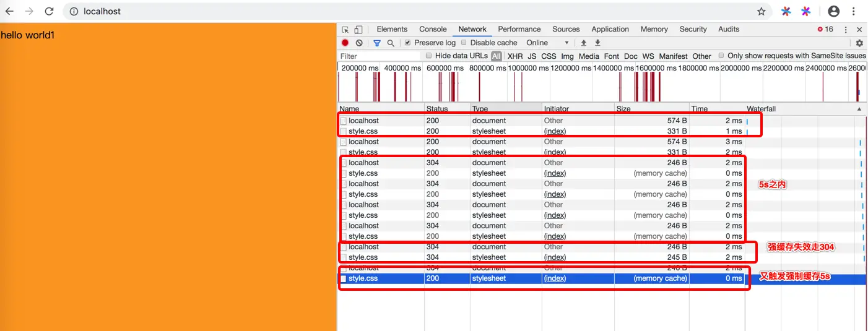This screenshot has width=868, height=331.
Task: Enable Disable cache checkbox
Action: tap(463, 43)
